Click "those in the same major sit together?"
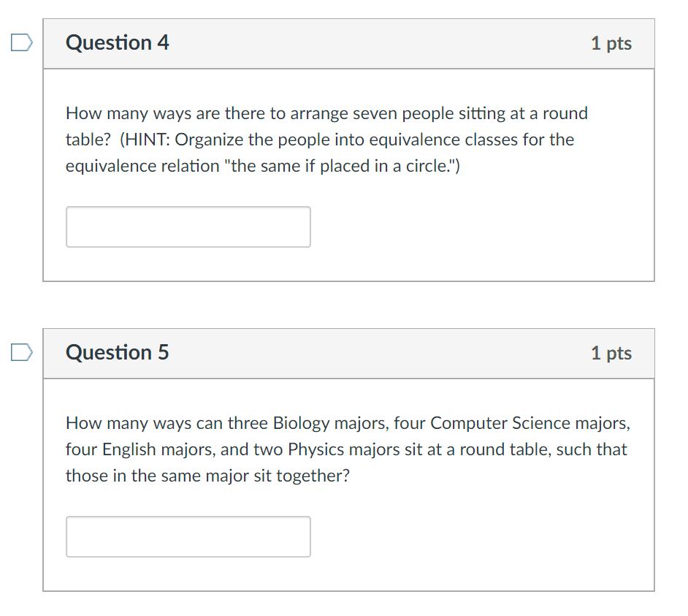 coord(207,476)
